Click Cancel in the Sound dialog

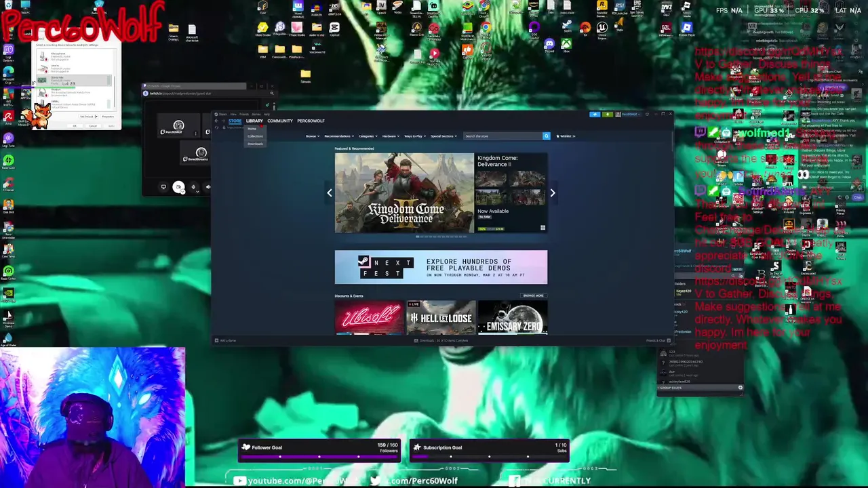click(93, 126)
